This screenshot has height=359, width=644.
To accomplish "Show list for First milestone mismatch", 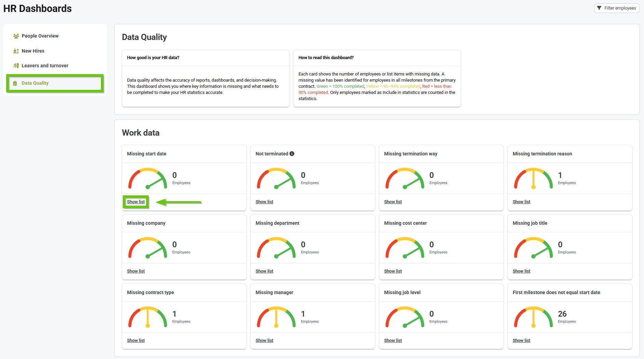I will click(521, 341).
